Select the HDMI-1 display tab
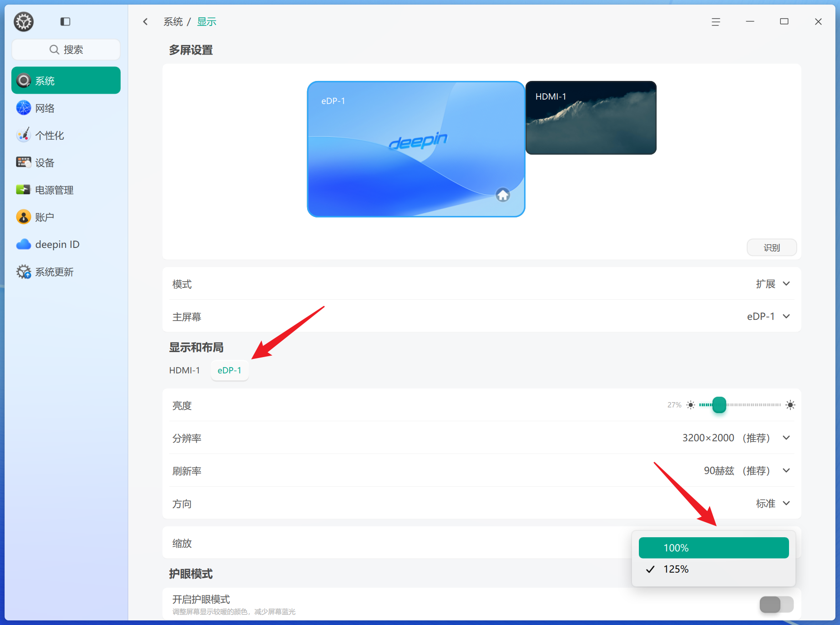This screenshot has width=840, height=625. coord(184,370)
